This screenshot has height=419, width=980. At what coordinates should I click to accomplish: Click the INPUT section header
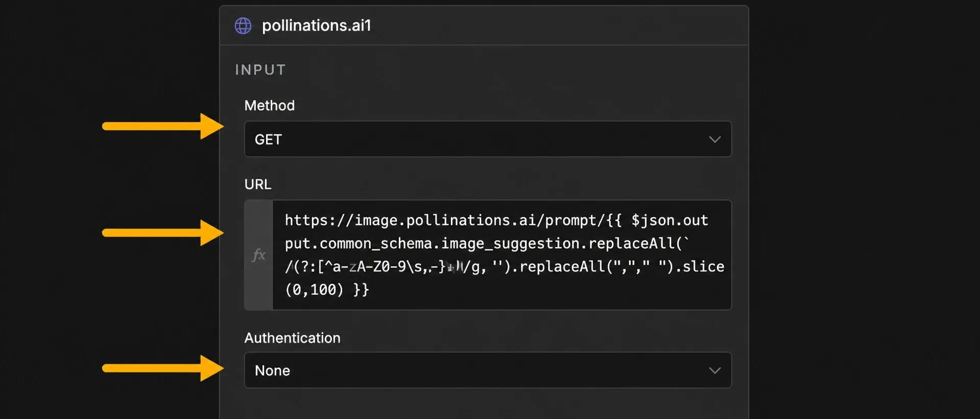(x=260, y=69)
